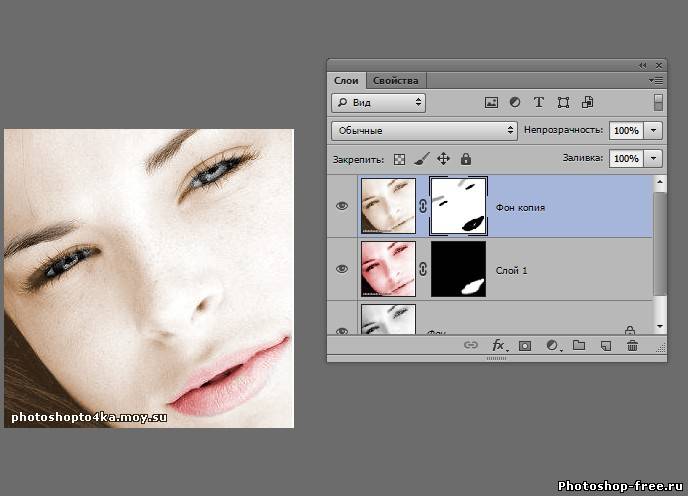Image resolution: width=688 pixels, height=496 pixels.
Task: Click the add layer mask icon
Action: 525,346
